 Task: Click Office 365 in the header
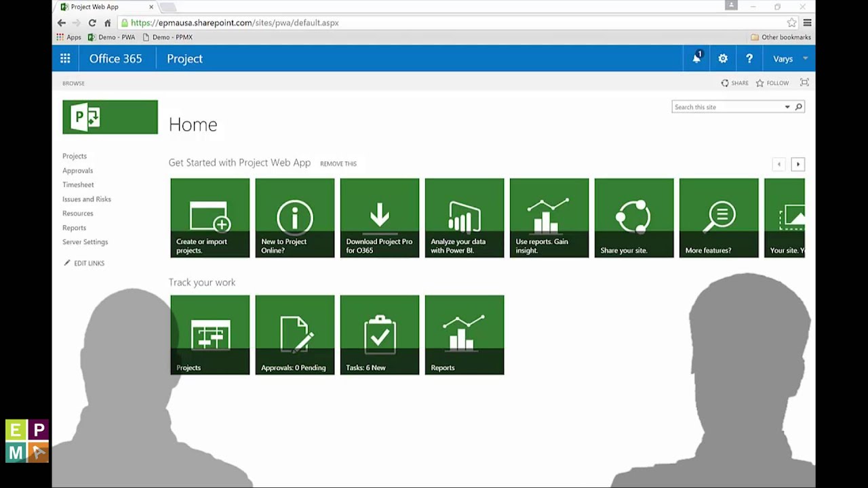(116, 58)
